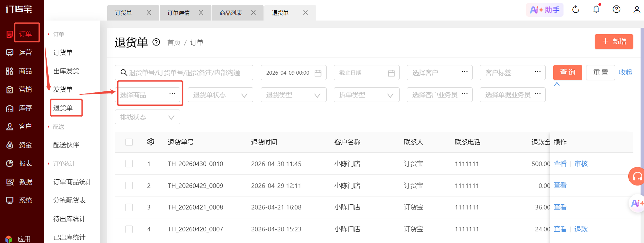Toggle the select-all checkbox in table header
This screenshot has width=644, height=243.
pyautogui.click(x=129, y=142)
